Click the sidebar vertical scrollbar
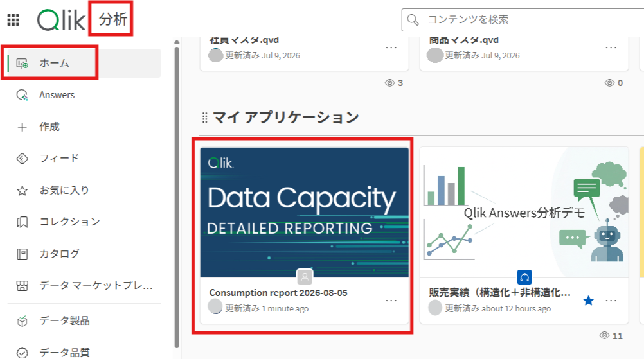 pyautogui.click(x=177, y=197)
